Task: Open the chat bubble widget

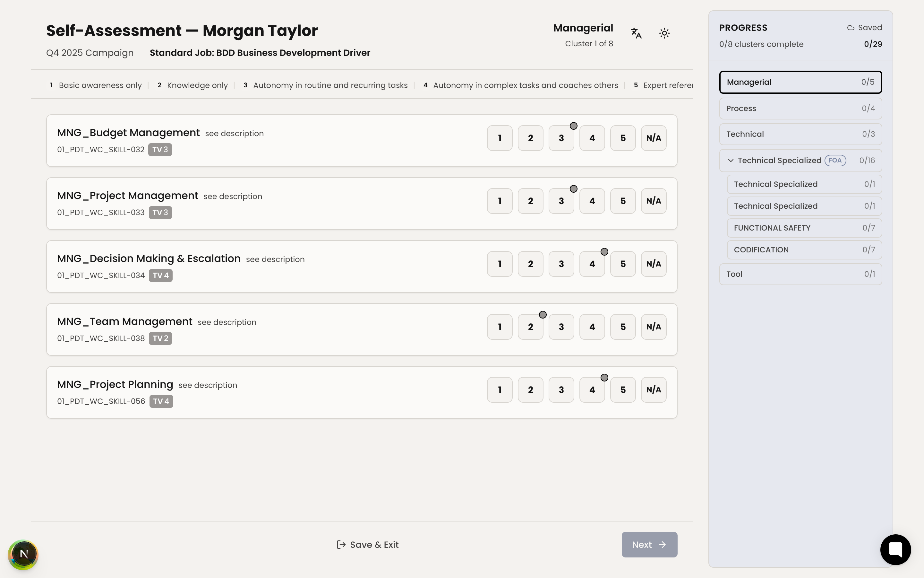Action: point(895,550)
